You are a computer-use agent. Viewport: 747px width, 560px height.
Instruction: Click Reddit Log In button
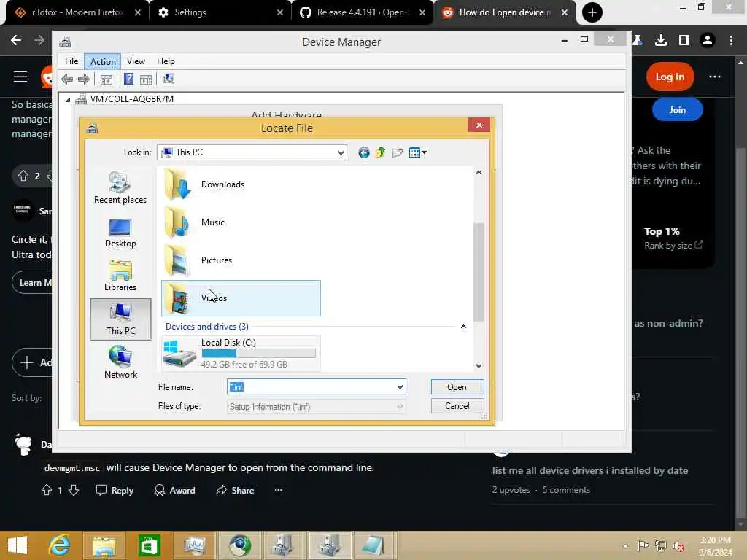pos(670,77)
